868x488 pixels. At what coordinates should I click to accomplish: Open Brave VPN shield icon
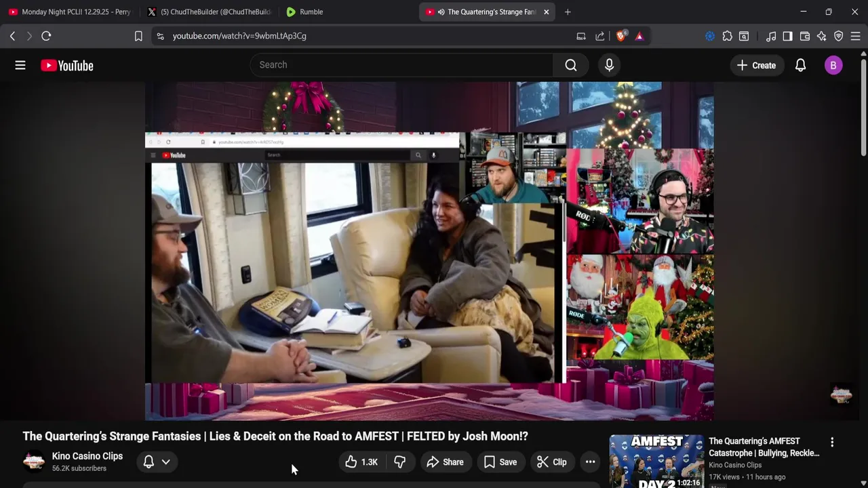839,36
